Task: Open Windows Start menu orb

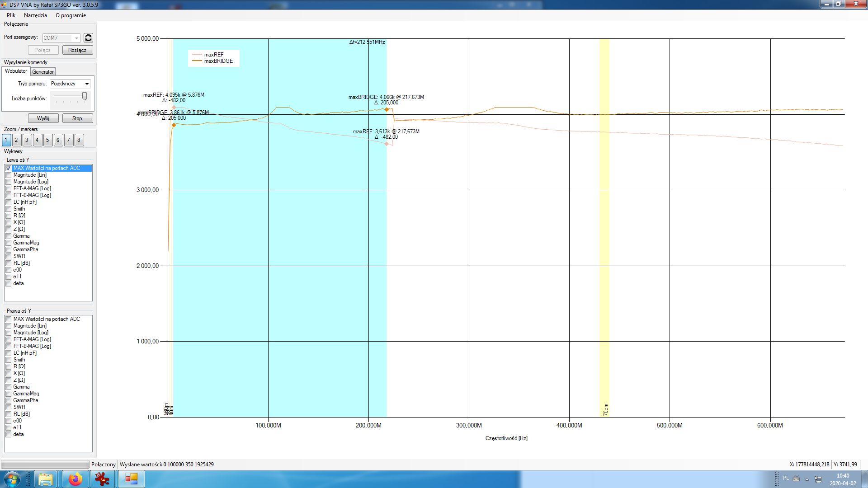Action: coord(12,479)
